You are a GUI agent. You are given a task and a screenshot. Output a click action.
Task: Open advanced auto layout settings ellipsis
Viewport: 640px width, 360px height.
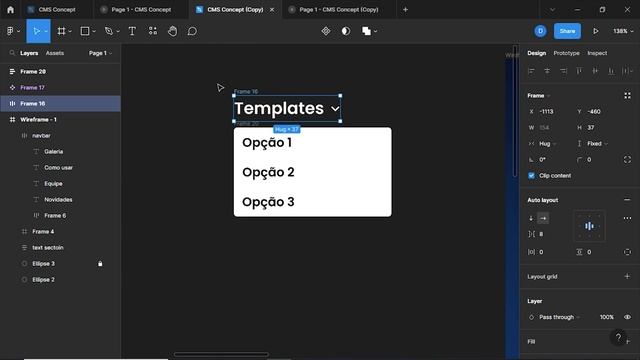click(x=627, y=218)
